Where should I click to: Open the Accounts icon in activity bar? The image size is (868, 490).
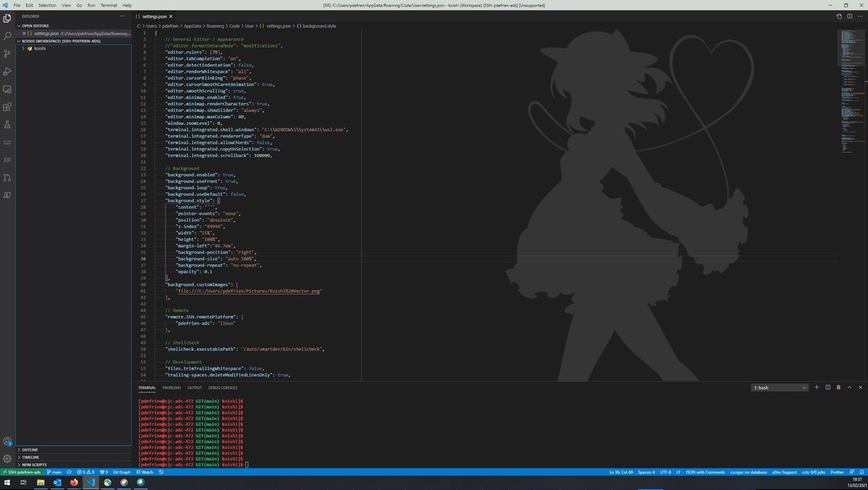pyautogui.click(x=7, y=441)
